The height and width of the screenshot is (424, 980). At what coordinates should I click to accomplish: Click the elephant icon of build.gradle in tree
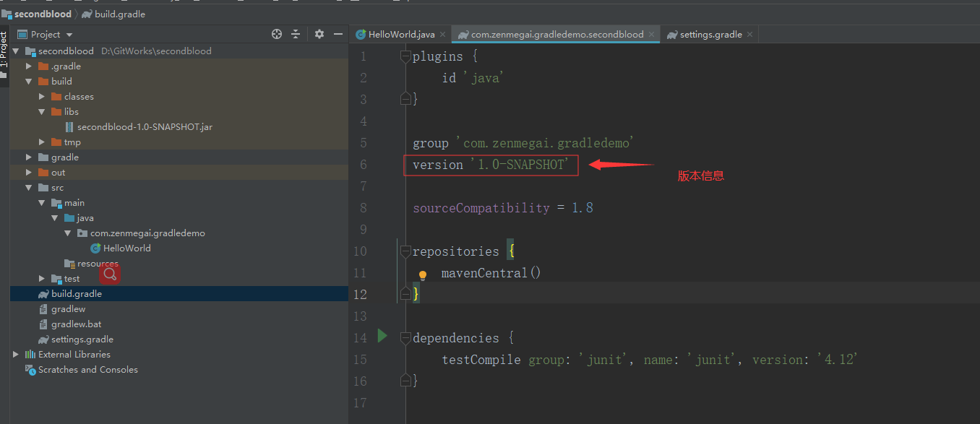pos(43,294)
